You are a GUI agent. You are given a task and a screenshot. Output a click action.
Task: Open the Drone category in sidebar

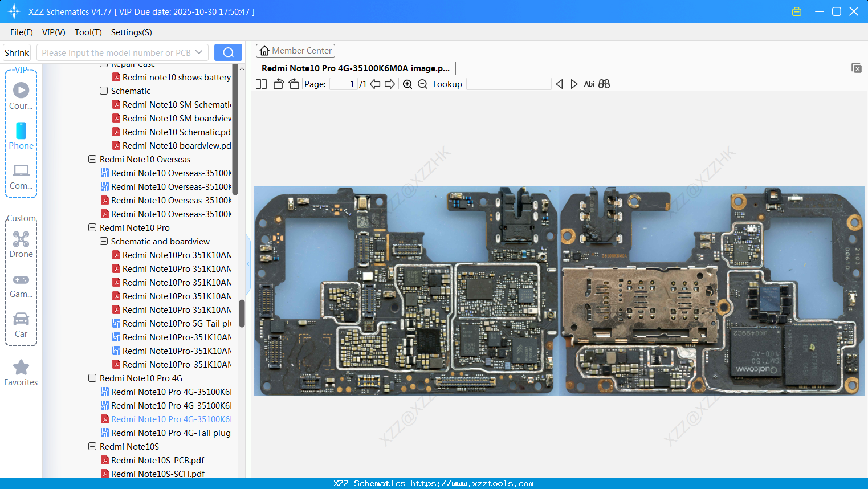pyautogui.click(x=21, y=244)
